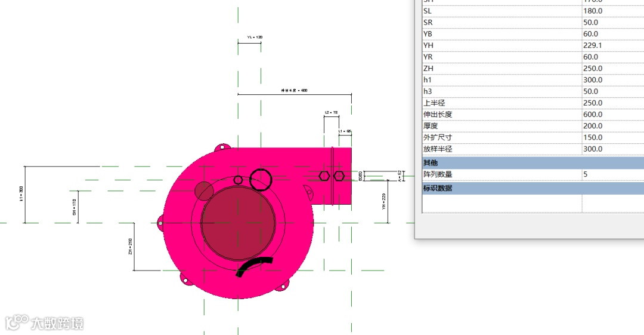Select the YR parameter name
Image resolution: width=644 pixels, height=335 pixels.
(x=428, y=57)
